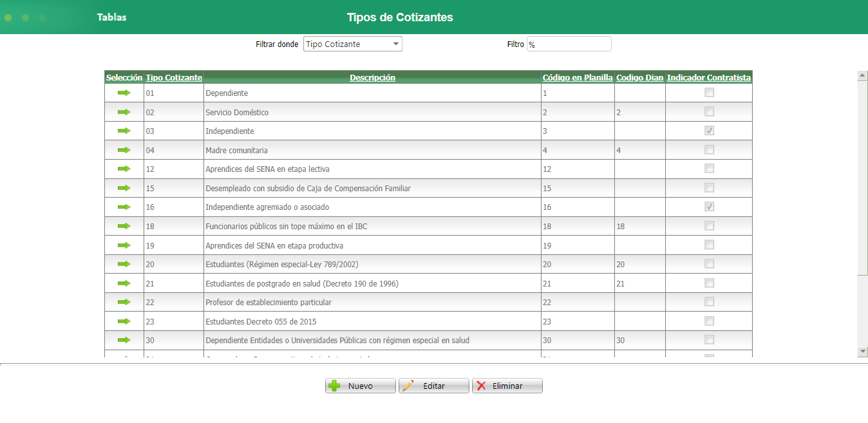Click the Nuevo button

[x=360, y=386]
